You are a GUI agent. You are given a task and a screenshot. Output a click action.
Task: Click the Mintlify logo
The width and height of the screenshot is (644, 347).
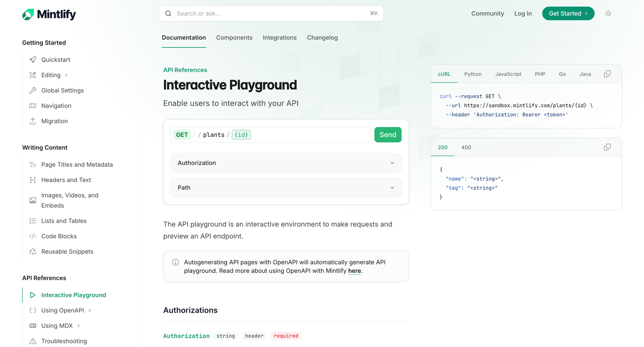click(49, 14)
